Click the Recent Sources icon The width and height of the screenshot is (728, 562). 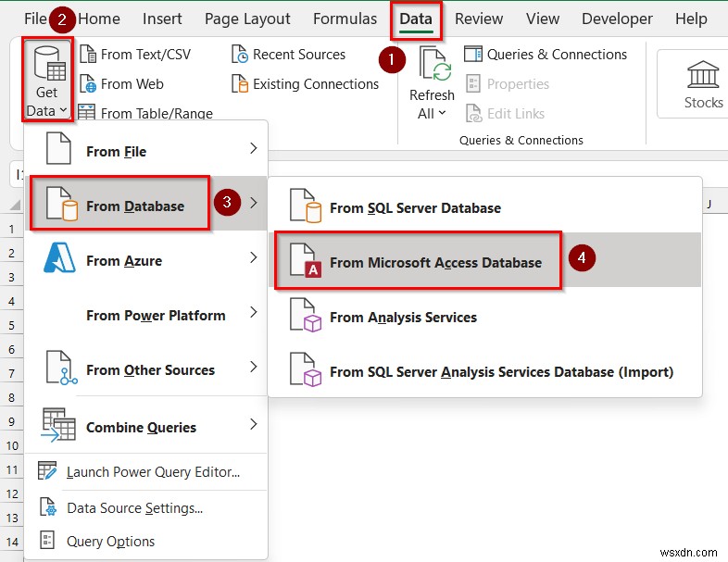point(240,55)
